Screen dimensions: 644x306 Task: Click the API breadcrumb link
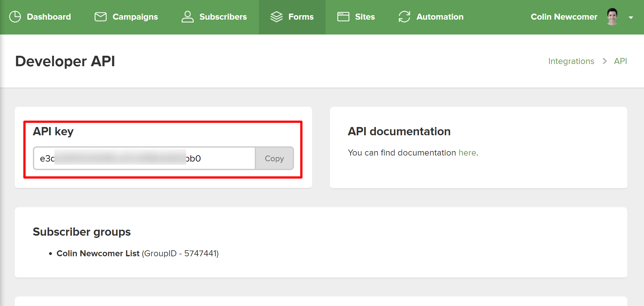[x=620, y=61]
